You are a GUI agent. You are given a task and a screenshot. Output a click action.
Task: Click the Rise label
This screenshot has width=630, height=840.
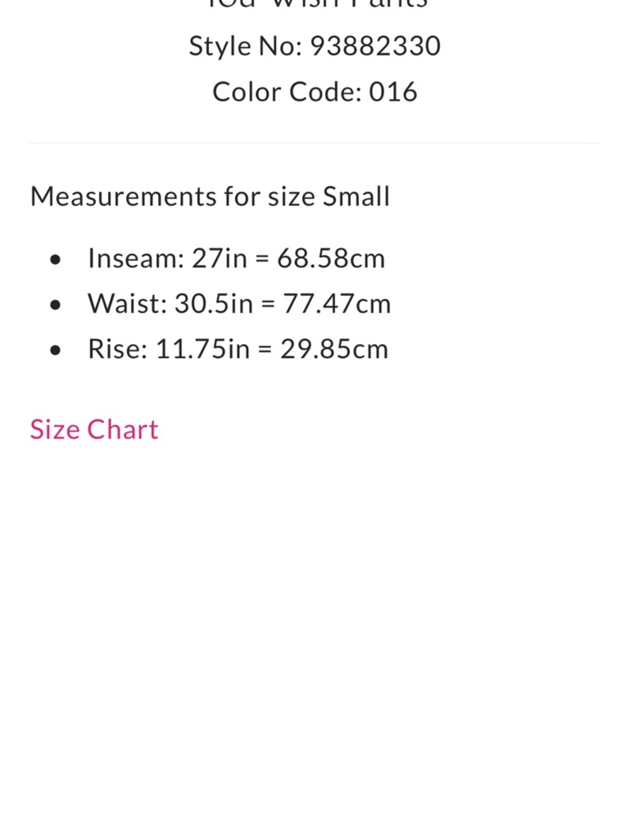point(118,349)
